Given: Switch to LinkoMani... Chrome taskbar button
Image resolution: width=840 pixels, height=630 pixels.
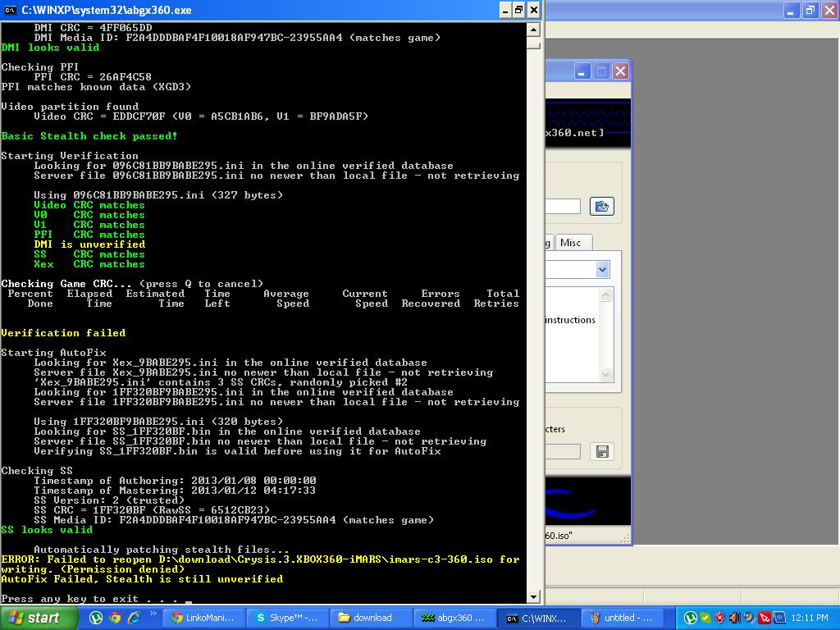Looking at the screenshot, I should (x=203, y=618).
